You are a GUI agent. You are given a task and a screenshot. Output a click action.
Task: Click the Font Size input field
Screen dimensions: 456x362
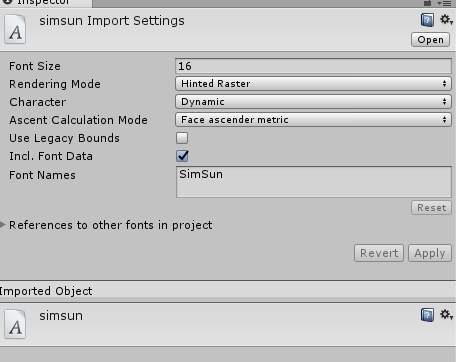(x=313, y=66)
